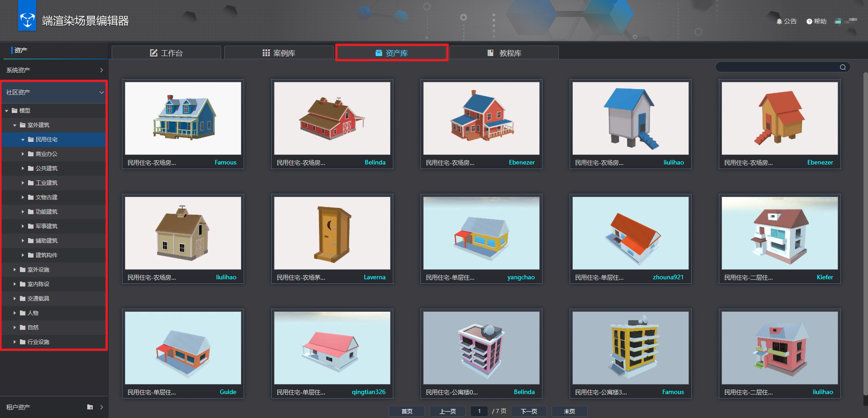Image resolution: width=868 pixels, height=418 pixels.
Task: Expand the 室外设施 tree arrow
Action: point(15,270)
